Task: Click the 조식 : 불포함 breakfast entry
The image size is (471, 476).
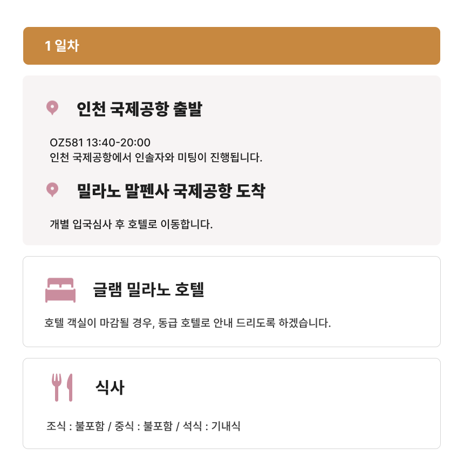Action: (x=76, y=426)
